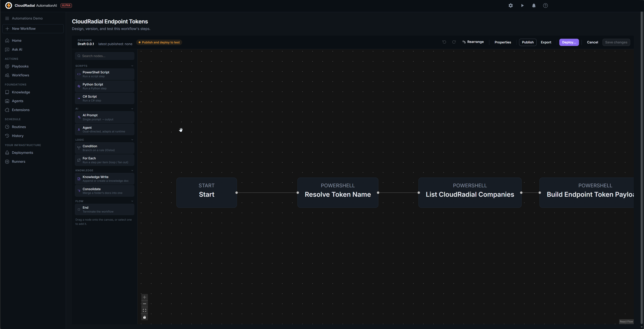Image resolution: width=644 pixels, height=329 pixels.
Task: Click the CloudRadial lightning logo
Action: point(9,6)
